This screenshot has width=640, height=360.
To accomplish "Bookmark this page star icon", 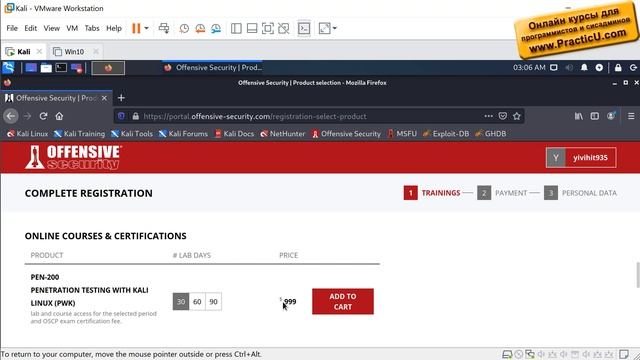I will pos(517,116).
